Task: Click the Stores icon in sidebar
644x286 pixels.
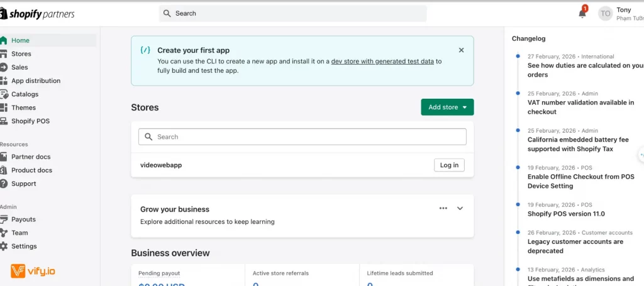Action: point(3,54)
